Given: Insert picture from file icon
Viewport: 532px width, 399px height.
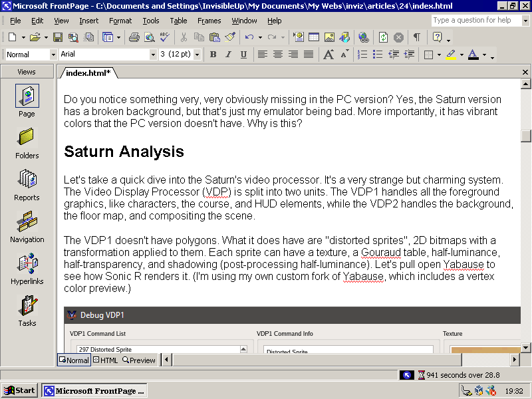Looking at the screenshot, I should point(329,37).
